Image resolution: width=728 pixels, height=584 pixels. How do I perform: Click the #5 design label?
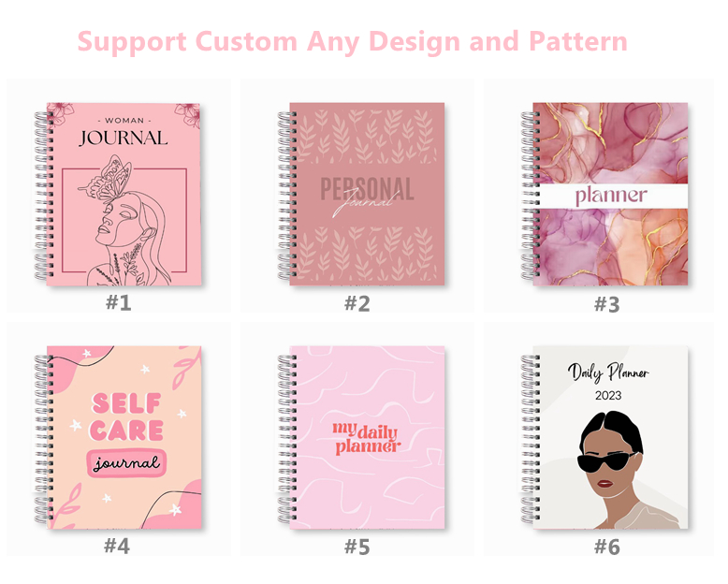pos(357,547)
